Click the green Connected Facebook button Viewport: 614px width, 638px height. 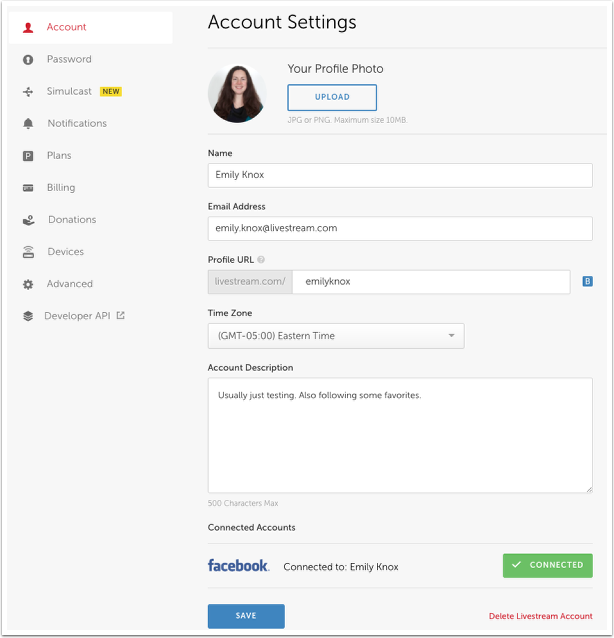(548, 566)
